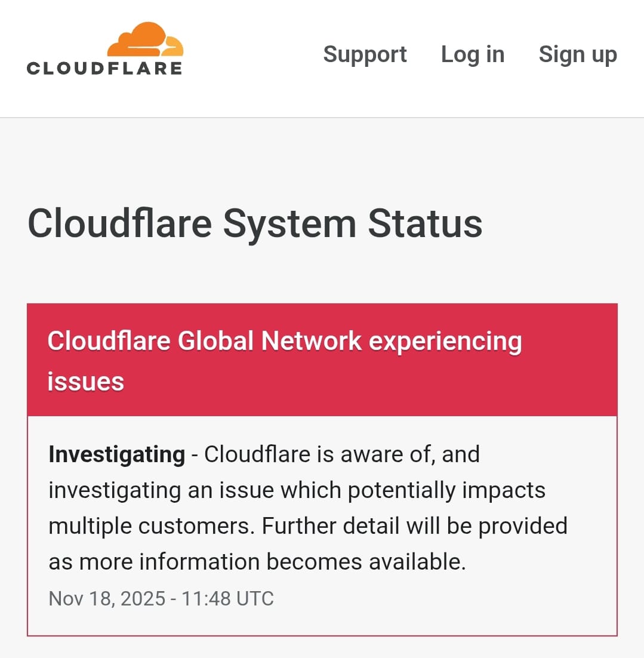This screenshot has height=658, width=644.
Task: Click the CLOUDFLARE wordmark under the cloud
Action: [x=104, y=68]
